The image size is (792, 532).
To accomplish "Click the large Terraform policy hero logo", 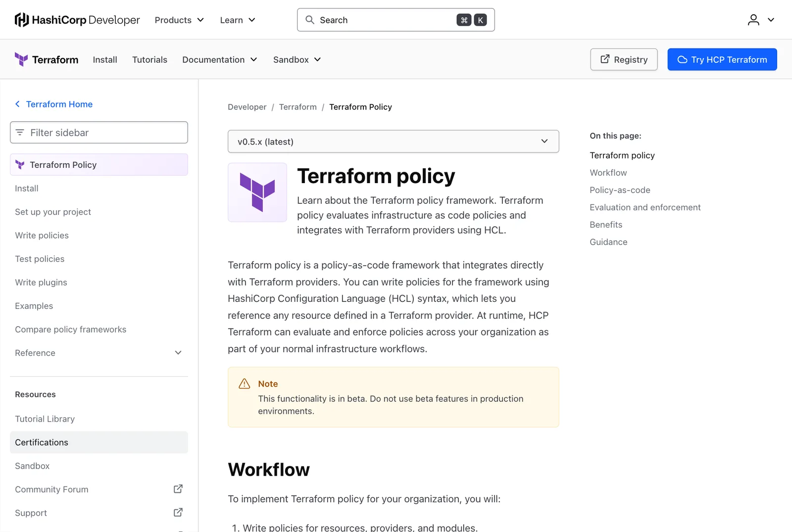I will coord(257,192).
